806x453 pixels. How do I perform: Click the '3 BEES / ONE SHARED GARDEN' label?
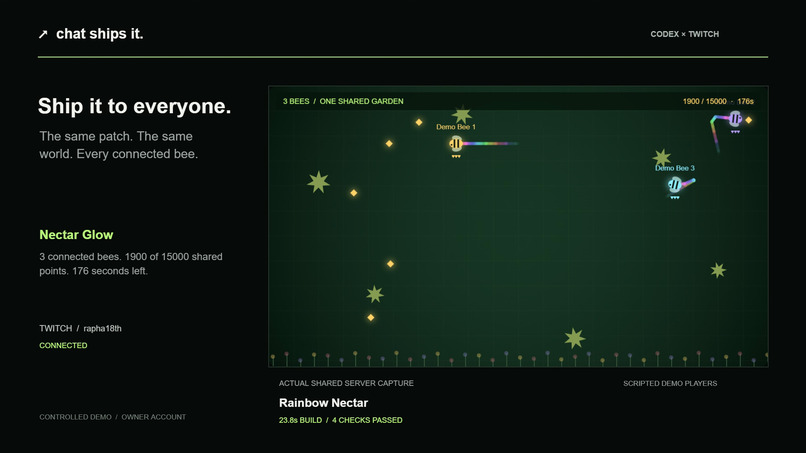pyautogui.click(x=343, y=101)
